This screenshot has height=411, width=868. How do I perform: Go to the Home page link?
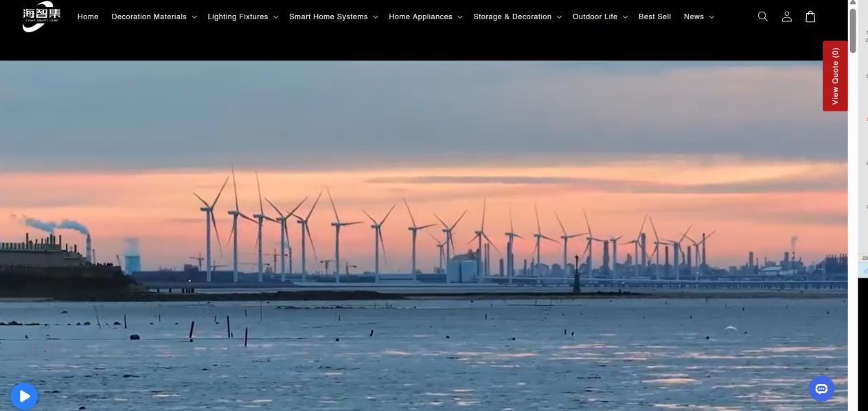click(88, 16)
